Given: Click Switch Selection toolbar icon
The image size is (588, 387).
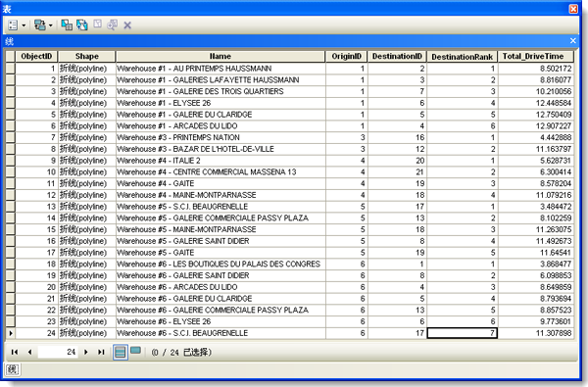Looking at the screenshot, I should pos(82,24).
